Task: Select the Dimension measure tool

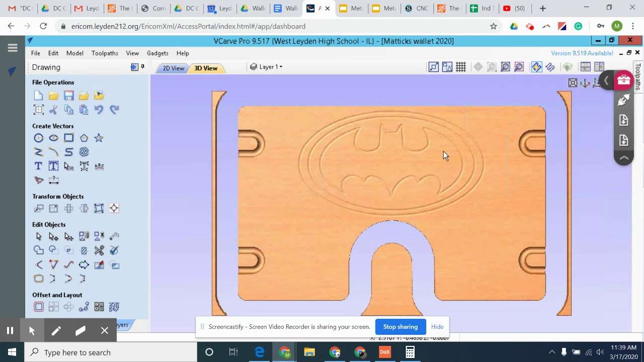Action: tap(54, 180)
